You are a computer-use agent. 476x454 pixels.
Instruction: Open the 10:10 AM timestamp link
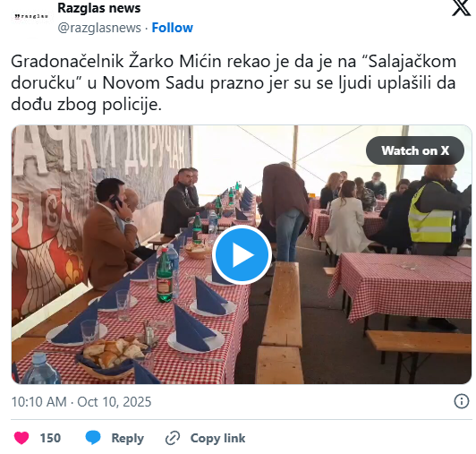38,402
